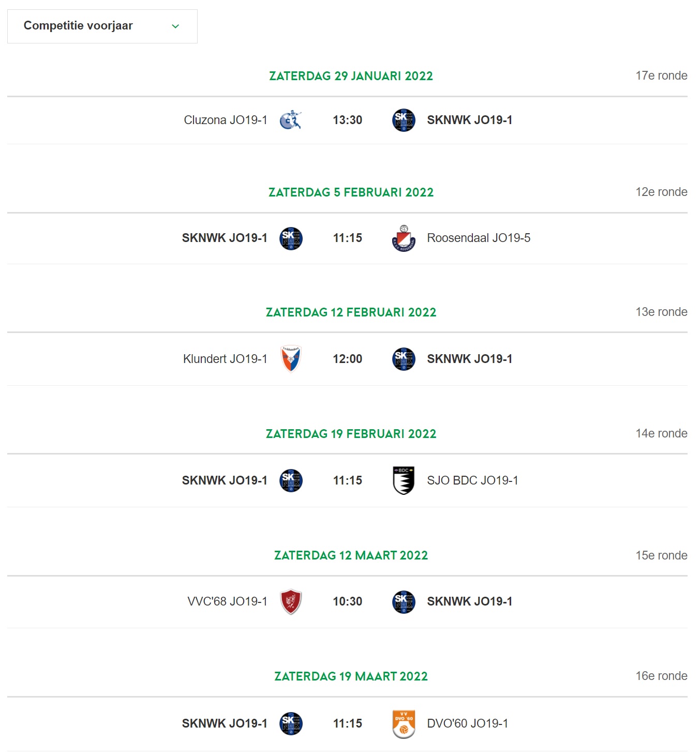Click the Cluzona club logo
700x756 pixels.
click(x=291, y=120)
